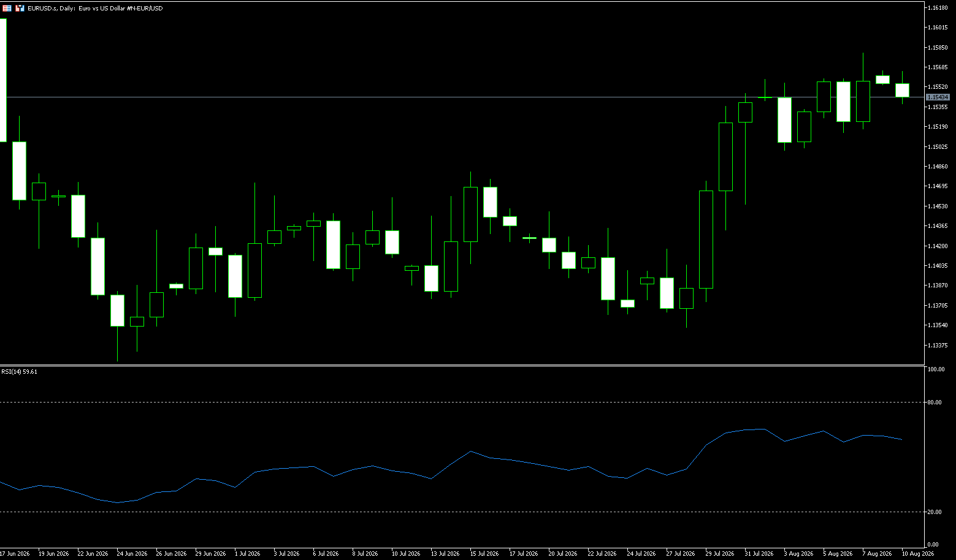Click the 3 Jul 2026 date on the time axis
The image size is (956, 560).
pyautogui.click(x=288, y=554)
